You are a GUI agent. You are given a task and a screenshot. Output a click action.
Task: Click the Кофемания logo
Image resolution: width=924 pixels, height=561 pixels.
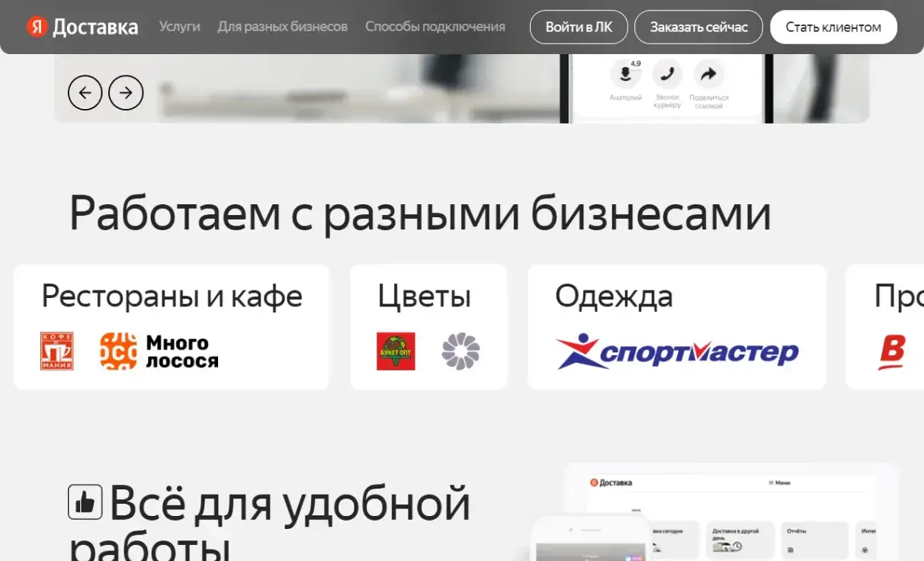[57, 351]
